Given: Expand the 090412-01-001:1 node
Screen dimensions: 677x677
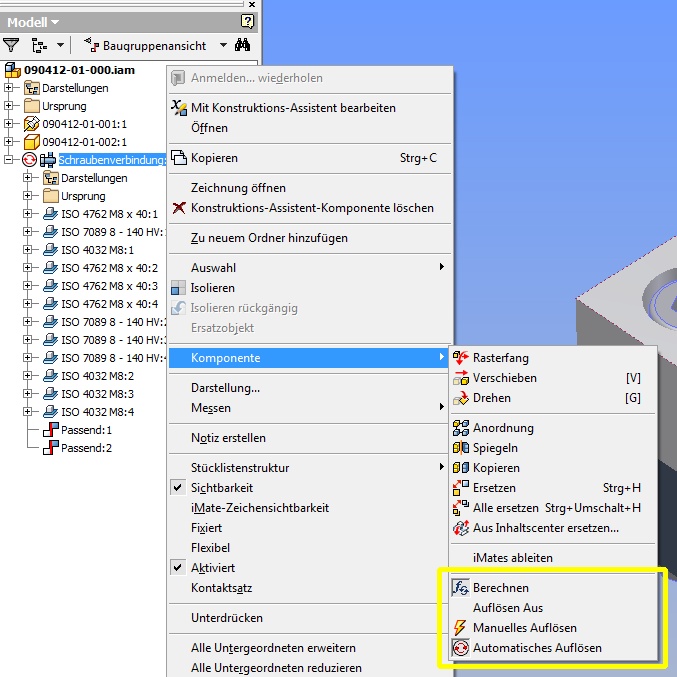Looking at the screenshot, I should 8,124.
